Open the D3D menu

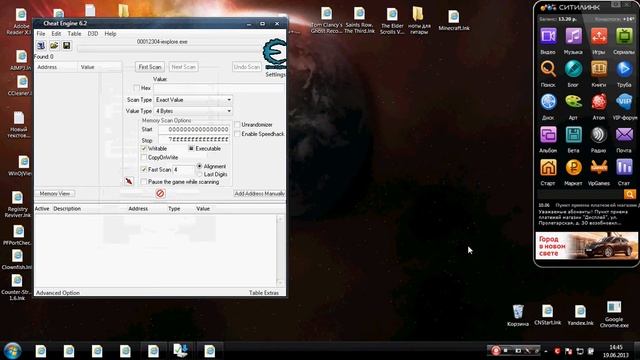click(93, 34)
